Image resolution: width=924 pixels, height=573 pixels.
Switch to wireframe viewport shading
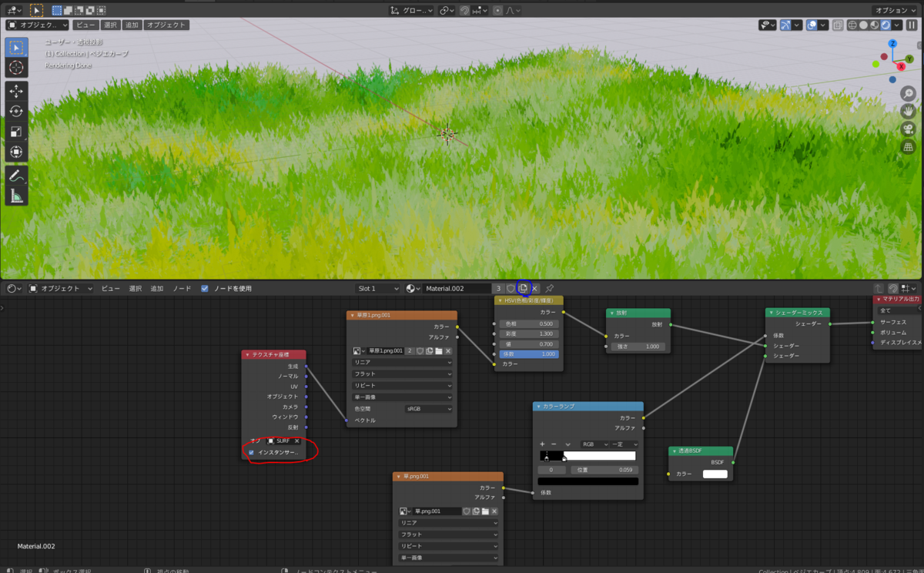pyautogui.click(x=853, y=25)
